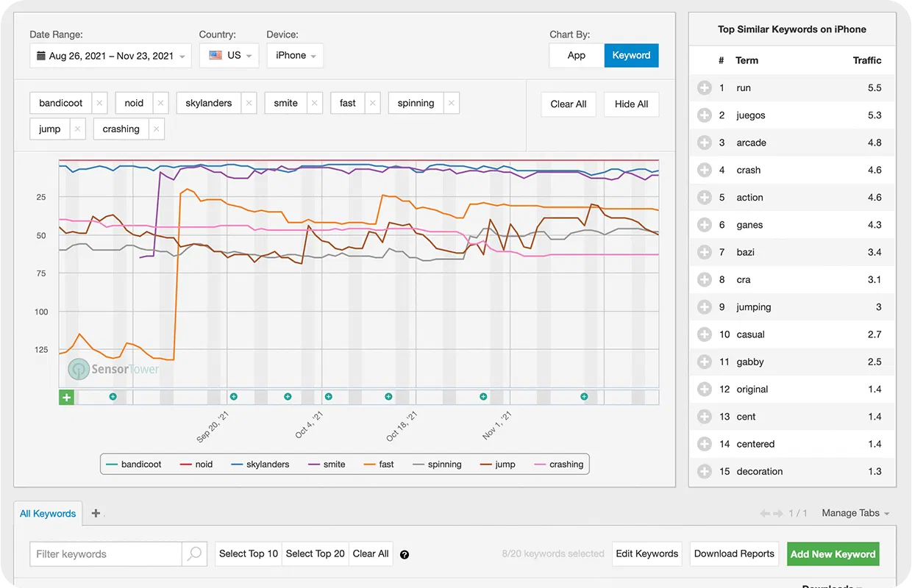Screen dimensions: 912x588
Task: Remove the skylanders keyword tag
Action: tap(249, 104)
